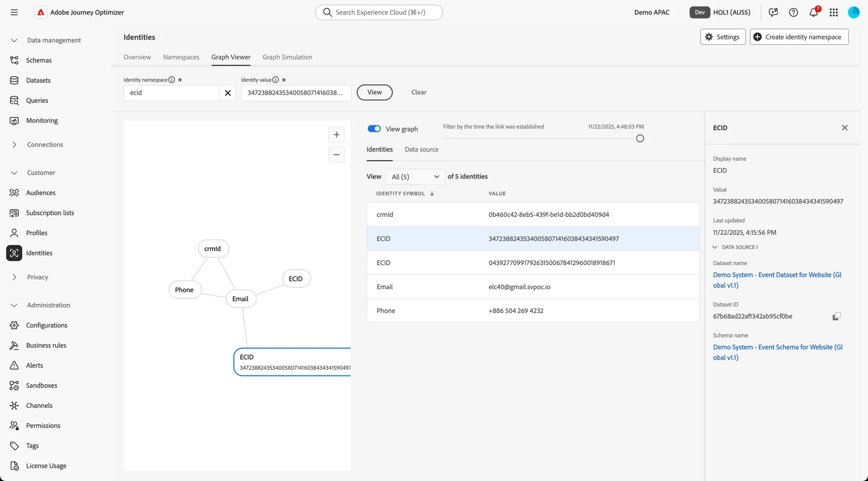Screen dimensions: 868x481
Task: Click the time filter slider handle
Action: (640, 139)
